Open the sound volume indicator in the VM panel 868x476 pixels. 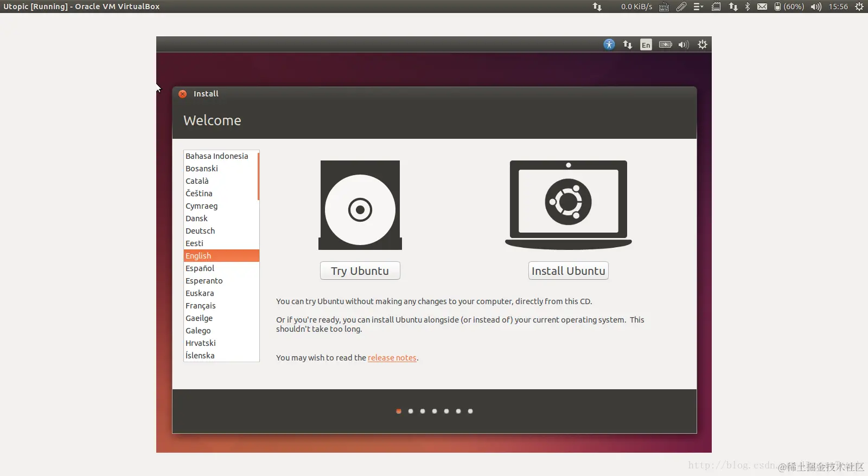[684, 44]
